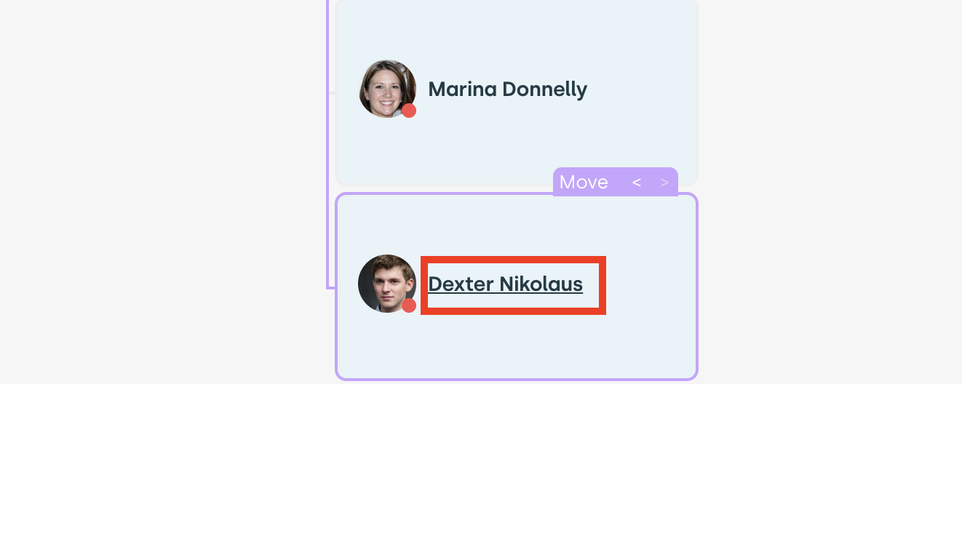Toggle selection of Dexter Nikolaus's card
This screenshot has width=962, height=560.
[x=517, y=349]
